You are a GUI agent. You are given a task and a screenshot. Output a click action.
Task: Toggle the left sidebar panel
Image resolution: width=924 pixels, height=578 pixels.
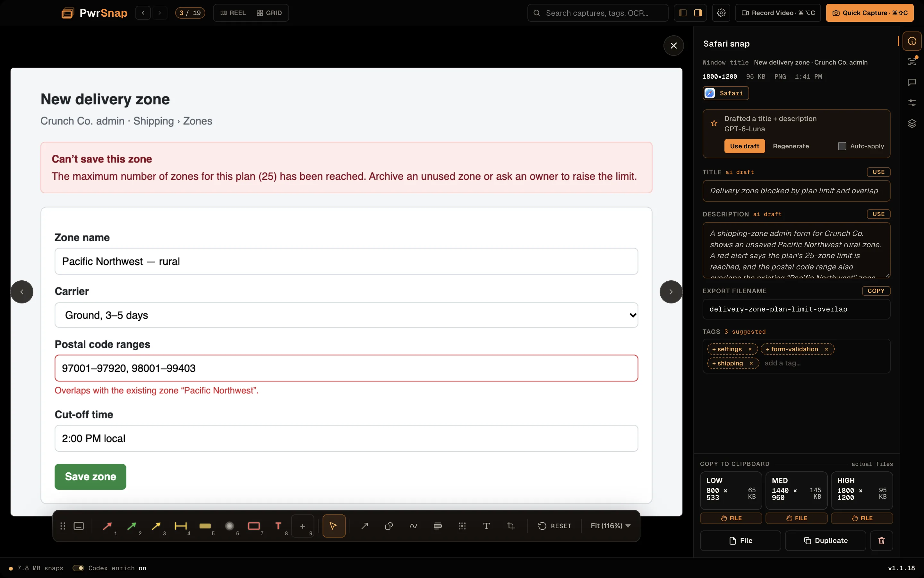(x=683, y=13)
